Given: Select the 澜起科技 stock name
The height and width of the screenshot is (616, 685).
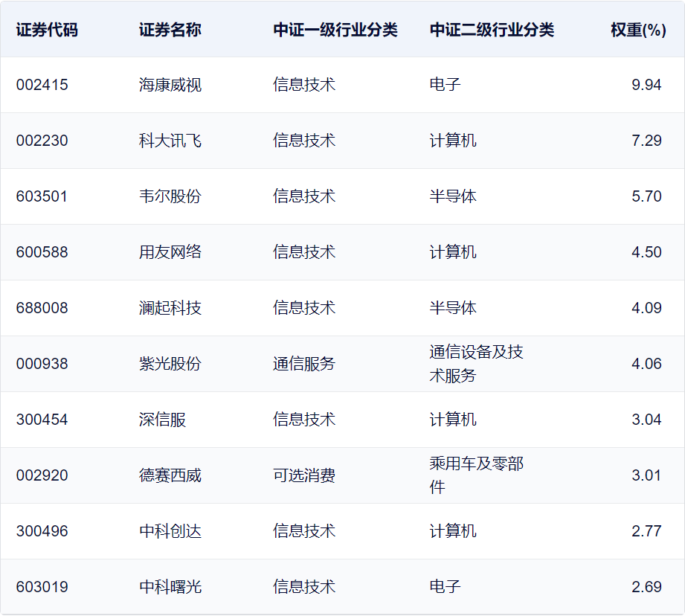Looking at the screenshot, I should pos(170,308).
